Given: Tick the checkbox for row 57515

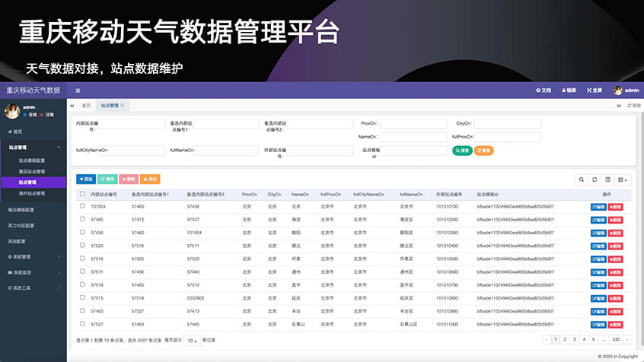Looking at the screenshot, I should click(82, 297).
